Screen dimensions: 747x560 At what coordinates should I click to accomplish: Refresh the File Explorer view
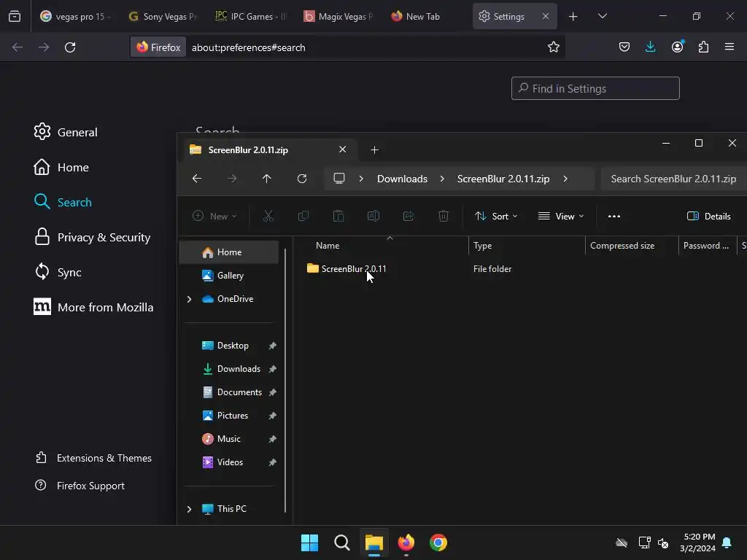pyautogui.click(x=302, y=179)
